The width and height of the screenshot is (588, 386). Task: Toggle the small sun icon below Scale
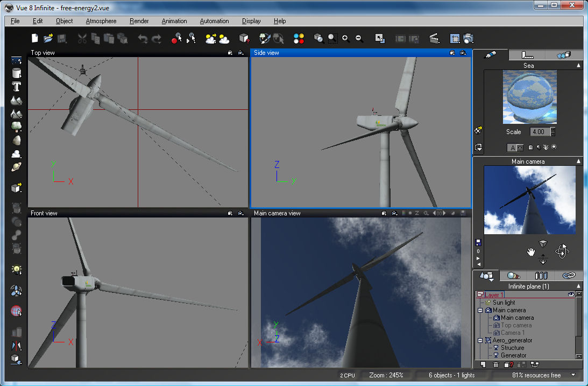coord(554,148)
